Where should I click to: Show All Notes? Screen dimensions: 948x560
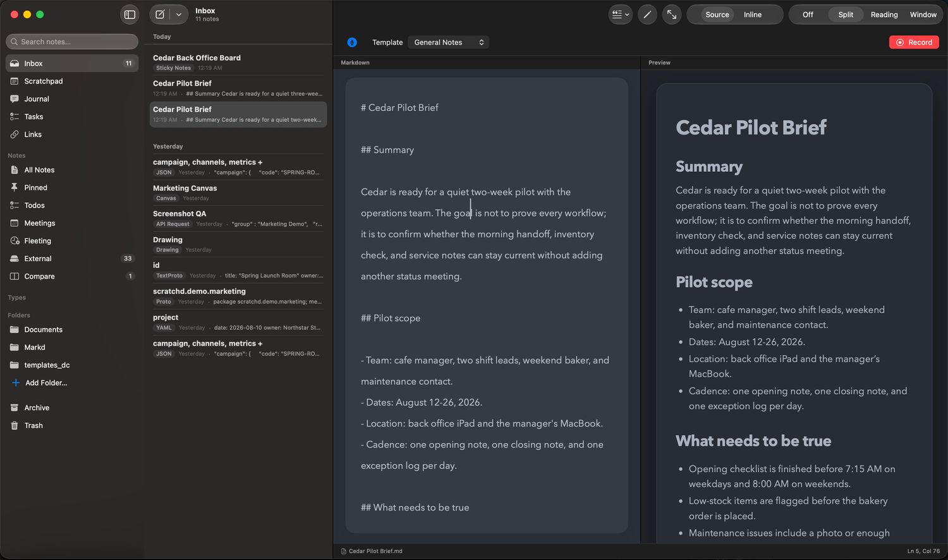click(72, 170)
